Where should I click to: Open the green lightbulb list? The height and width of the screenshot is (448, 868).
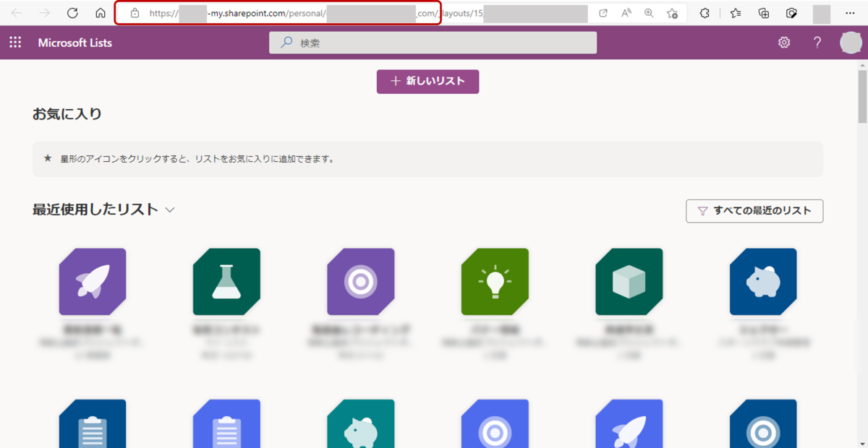pos(495,282)
